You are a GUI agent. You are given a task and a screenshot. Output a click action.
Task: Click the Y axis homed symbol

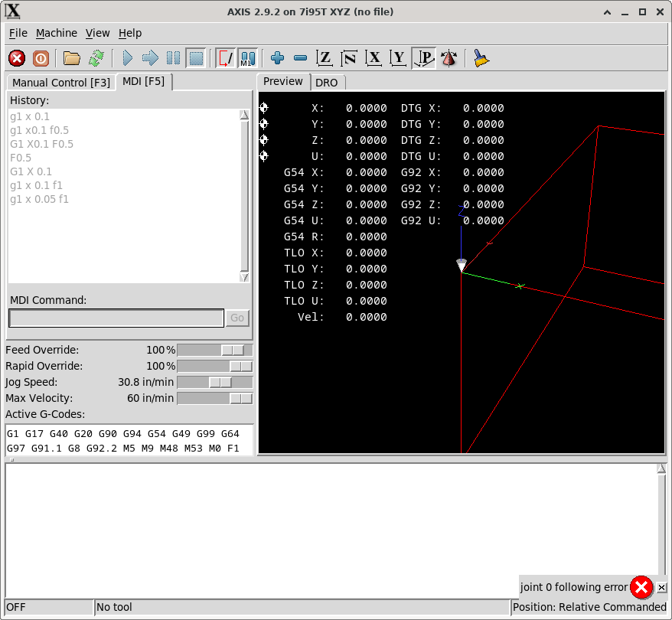[264, 124]
